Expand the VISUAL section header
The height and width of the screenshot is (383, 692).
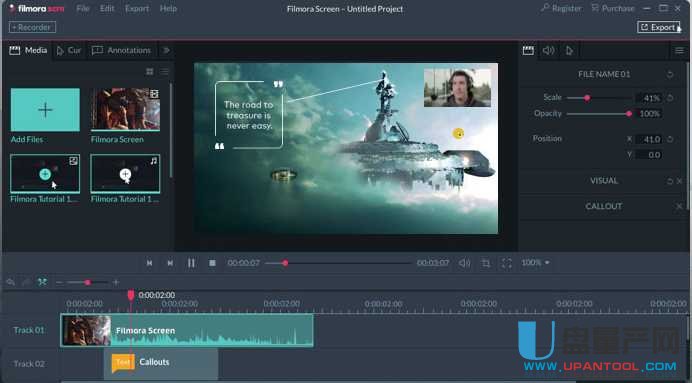tap(604, 180)
